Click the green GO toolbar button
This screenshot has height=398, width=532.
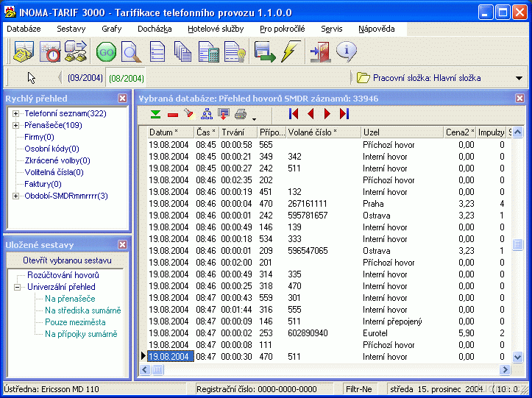click(107, 51)
